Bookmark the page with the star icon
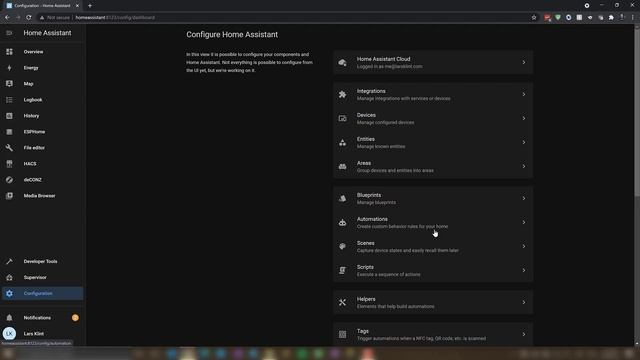Viewport: 640px width, 360px height. [x=533, y=18]
